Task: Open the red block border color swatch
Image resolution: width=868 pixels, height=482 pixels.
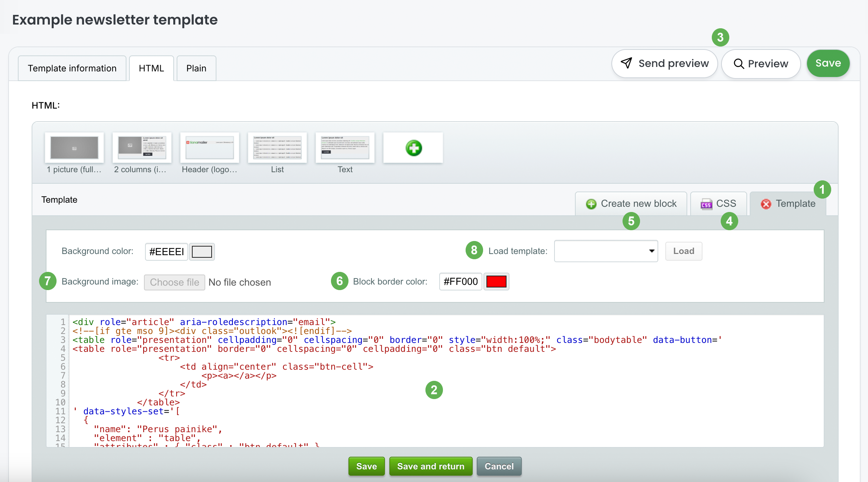Action: tap(496, 282)
